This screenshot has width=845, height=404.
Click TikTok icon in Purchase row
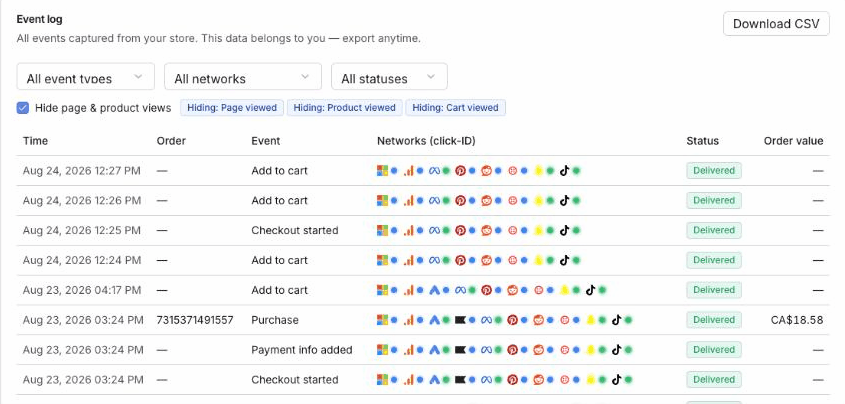click(x=616, y=320)
